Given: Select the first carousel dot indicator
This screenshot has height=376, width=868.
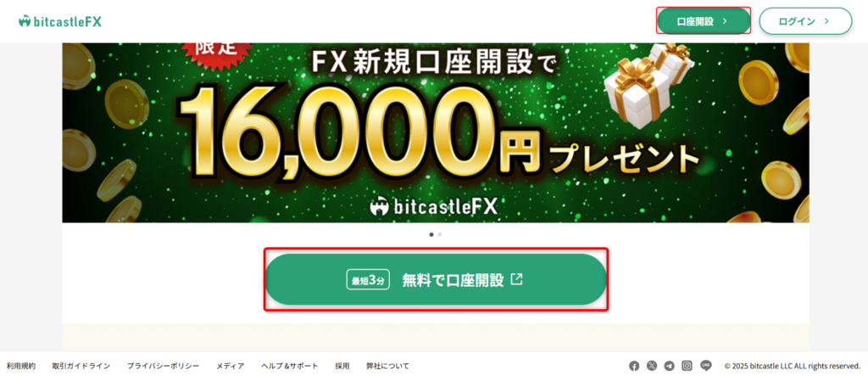Looking at the screenshot, I should [x=431, y=234].
